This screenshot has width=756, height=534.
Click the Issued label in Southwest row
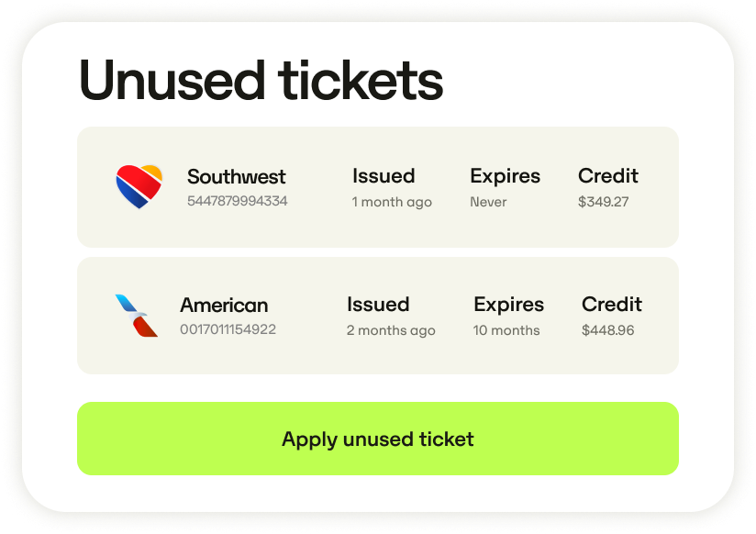click(x=384, y=176)
